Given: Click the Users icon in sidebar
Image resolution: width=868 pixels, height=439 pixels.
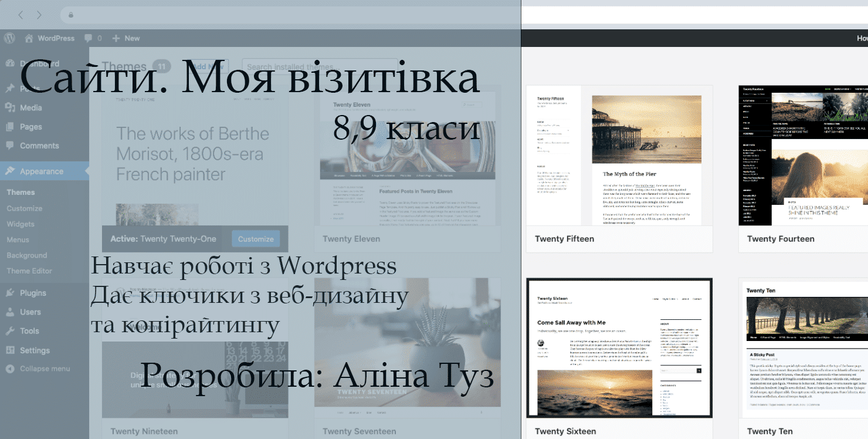Looking at the screenshot, I should tap(10, 312).
